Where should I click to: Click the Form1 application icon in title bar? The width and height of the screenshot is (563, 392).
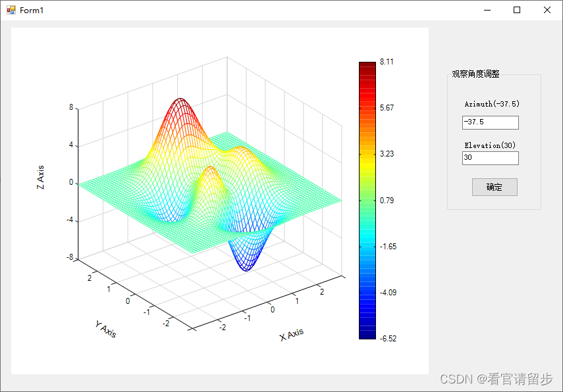[11, 10]
